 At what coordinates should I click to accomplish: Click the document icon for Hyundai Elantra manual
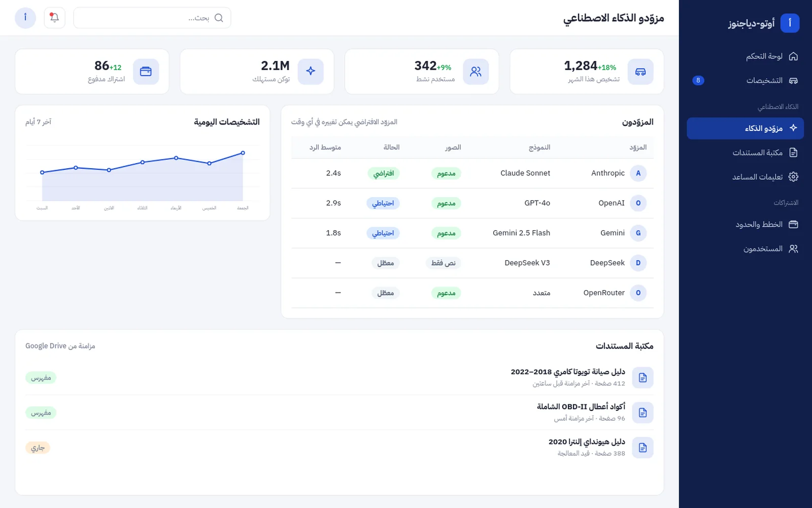[643, 448]
